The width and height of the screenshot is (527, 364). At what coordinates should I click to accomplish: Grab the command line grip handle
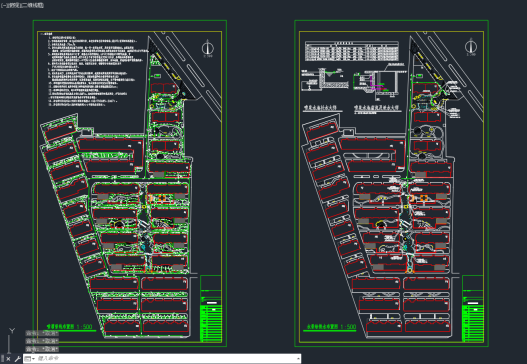[x=2, y=359]
